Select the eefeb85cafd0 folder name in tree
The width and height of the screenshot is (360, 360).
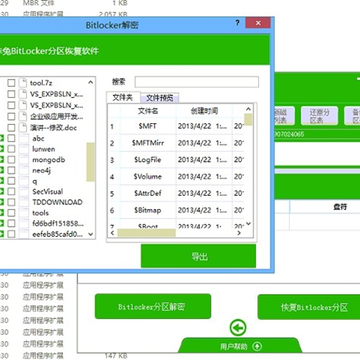[x=57, y=234]
